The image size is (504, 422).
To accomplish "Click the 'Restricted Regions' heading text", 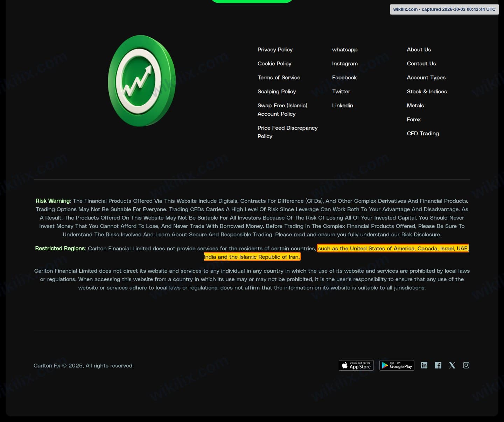I will tap(60, 249).
